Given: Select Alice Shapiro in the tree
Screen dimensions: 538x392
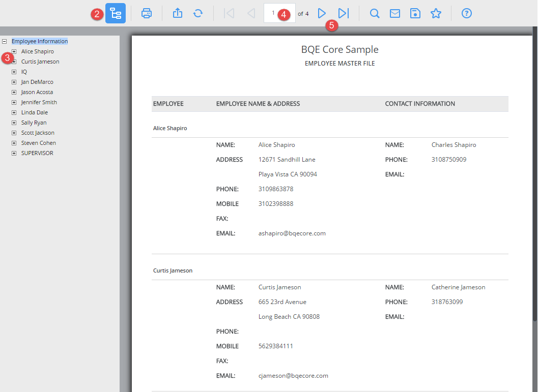Looking at the screenshot, I should click(37, 51).
